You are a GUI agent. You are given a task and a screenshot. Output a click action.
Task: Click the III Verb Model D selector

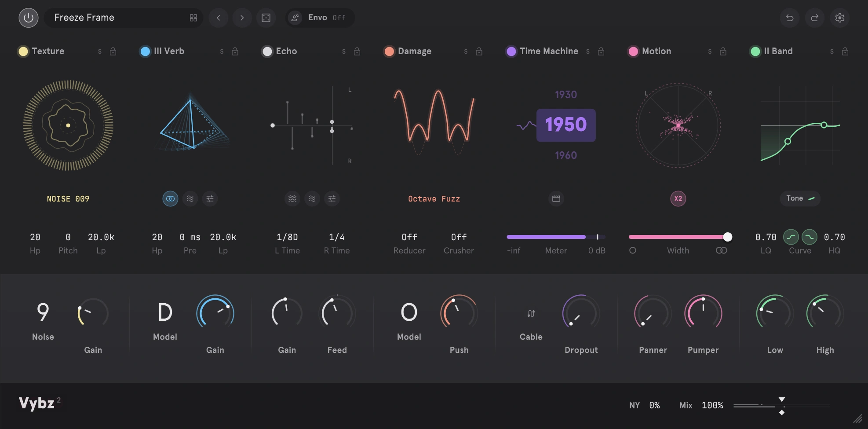click(165, 312)
